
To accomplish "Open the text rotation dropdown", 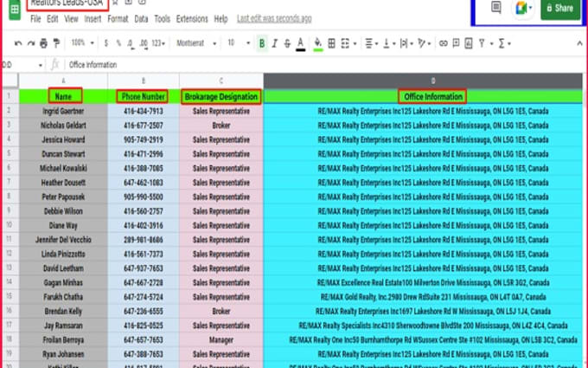I will click(x=424, y=43).
